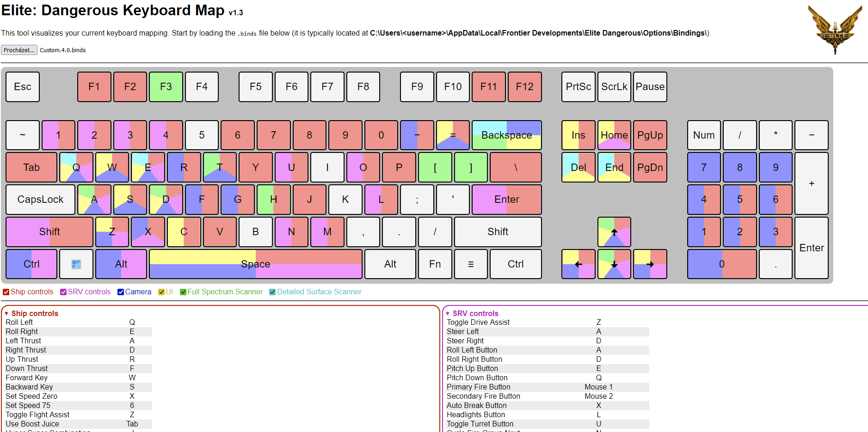Click the left arrow key
Viewport: 868px width, 432px height.
click(x=578, y=264)
